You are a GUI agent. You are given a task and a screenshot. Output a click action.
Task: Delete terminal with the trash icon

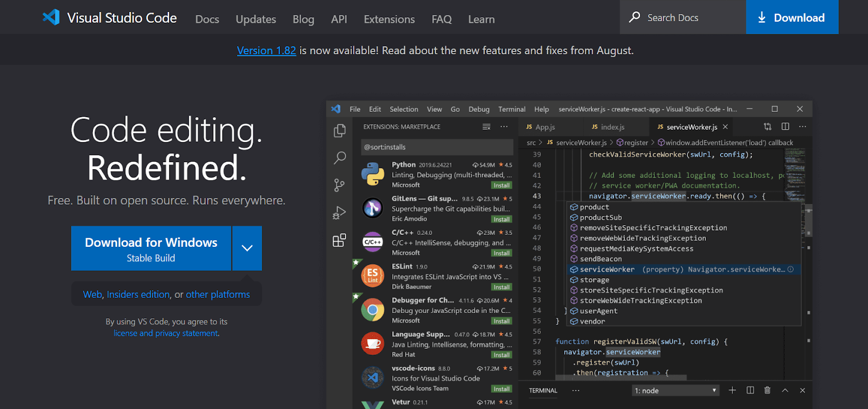click(x=767, y=390)
